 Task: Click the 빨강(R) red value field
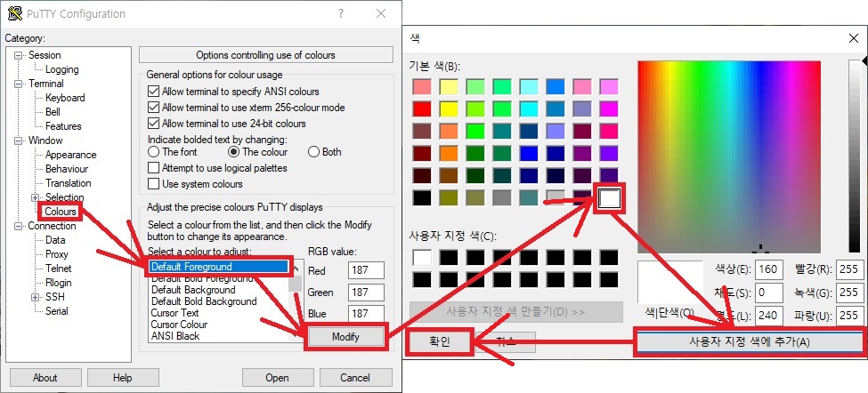coord(848,269)
